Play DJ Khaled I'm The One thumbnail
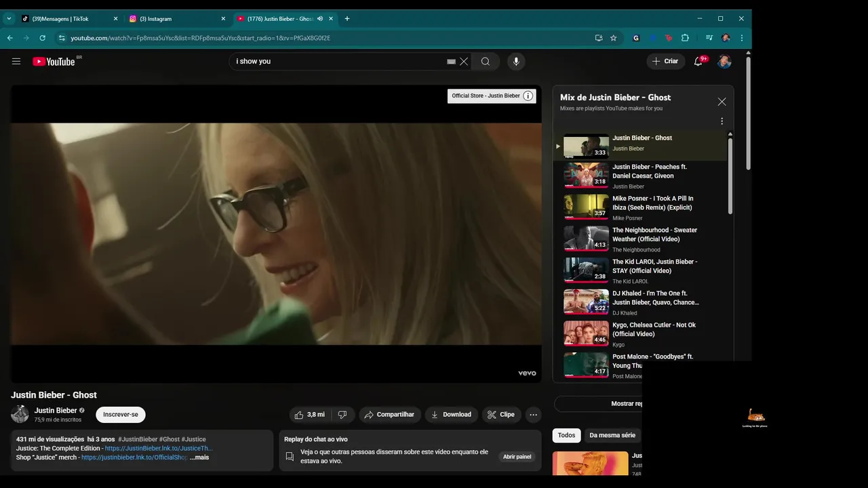This screenshot has height=488, width=868. point(586,301)
